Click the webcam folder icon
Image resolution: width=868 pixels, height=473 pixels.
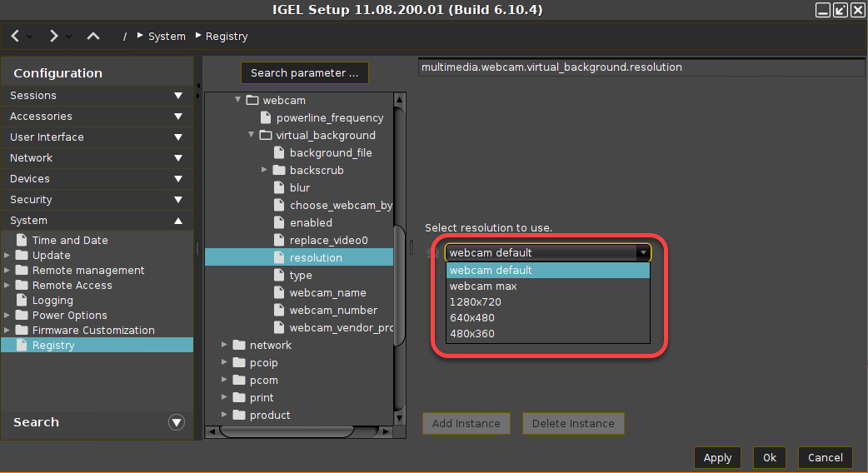[252, 101]
